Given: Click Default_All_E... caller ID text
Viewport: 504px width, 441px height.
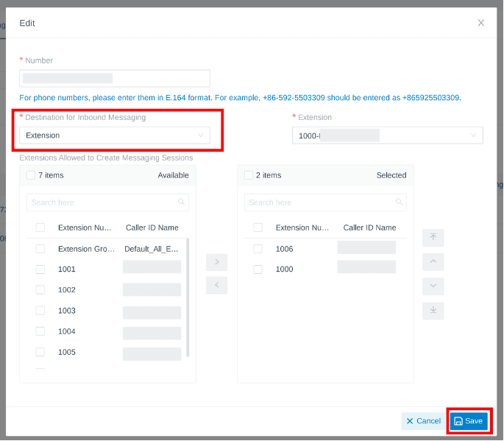Looking at the screenshot, I should (x=151, y=249).
